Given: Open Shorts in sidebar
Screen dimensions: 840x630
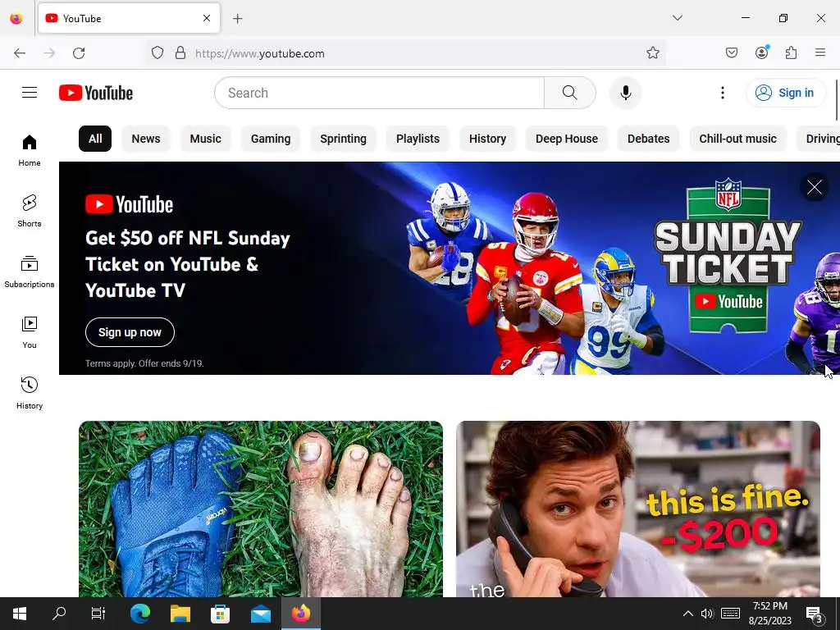Looking at the screenshot, I should (x=30, y=211).
